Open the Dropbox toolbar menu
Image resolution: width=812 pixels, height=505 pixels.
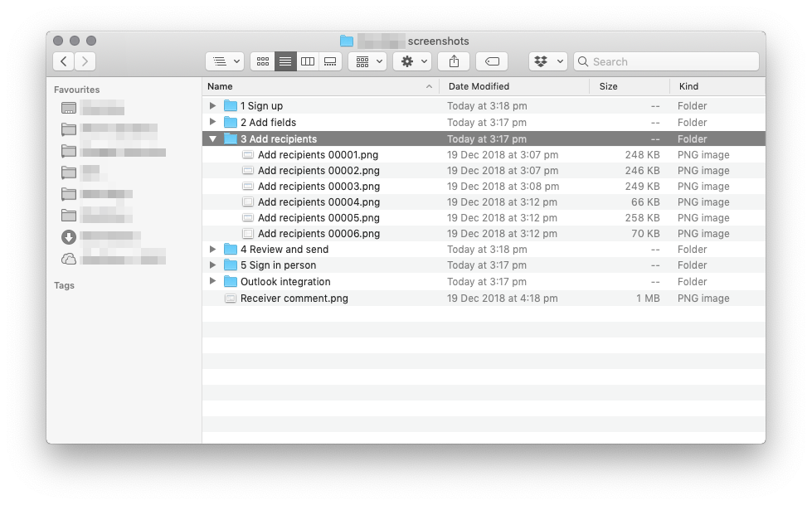548,61
